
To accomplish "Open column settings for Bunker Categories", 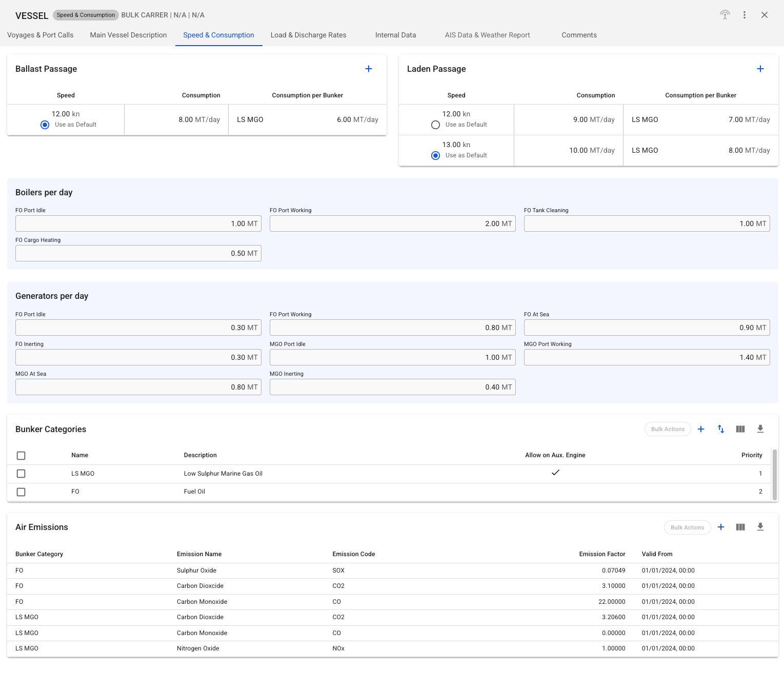I will [x=740, y=429].
